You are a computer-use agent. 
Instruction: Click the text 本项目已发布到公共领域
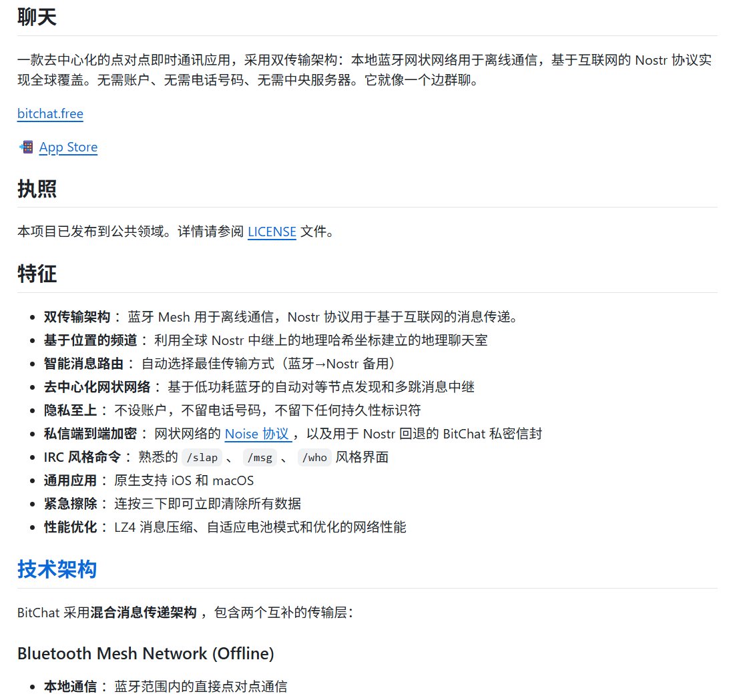click(x=91, y=232)
